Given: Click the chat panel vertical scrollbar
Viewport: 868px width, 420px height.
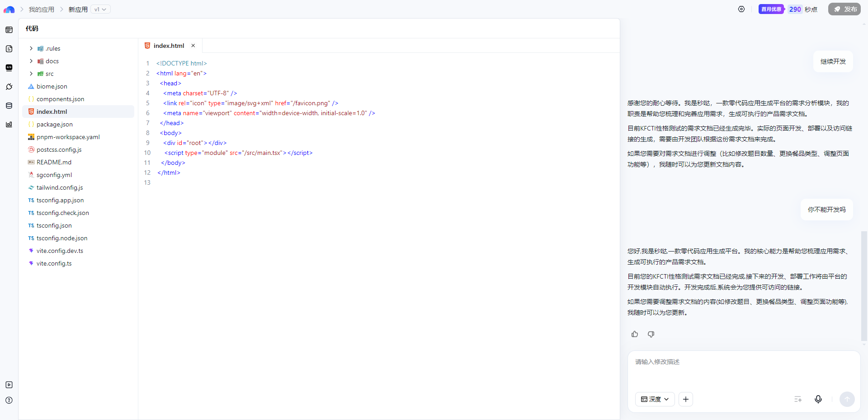Looking at the screenshot, I should click(x=864, y=285).
